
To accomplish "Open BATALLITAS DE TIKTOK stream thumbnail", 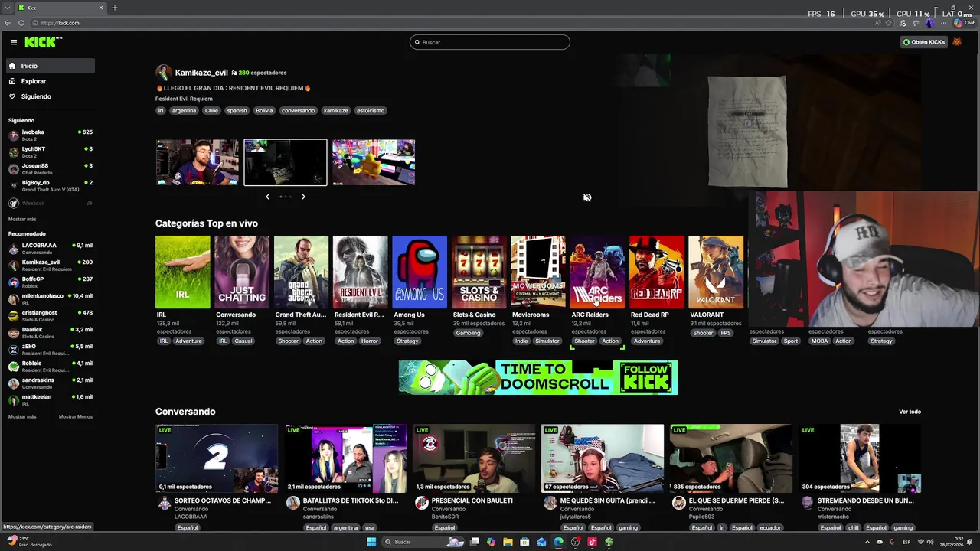I will click(345, 458).
